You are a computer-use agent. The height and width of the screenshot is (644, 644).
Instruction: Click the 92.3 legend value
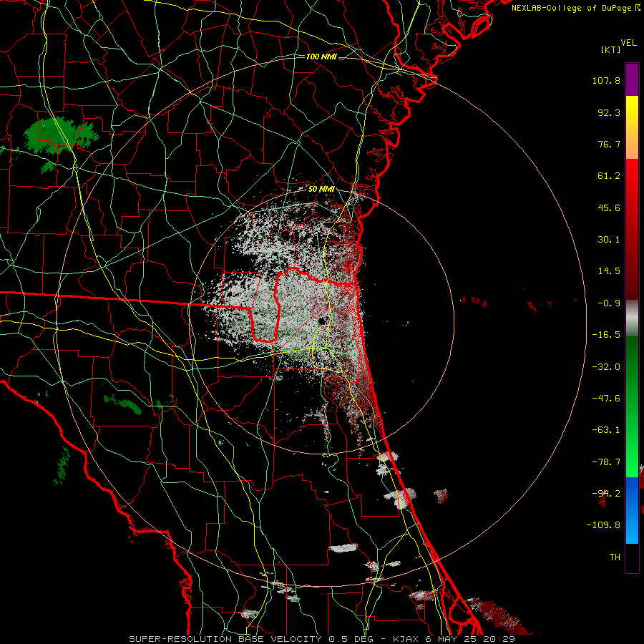point(609,112)
